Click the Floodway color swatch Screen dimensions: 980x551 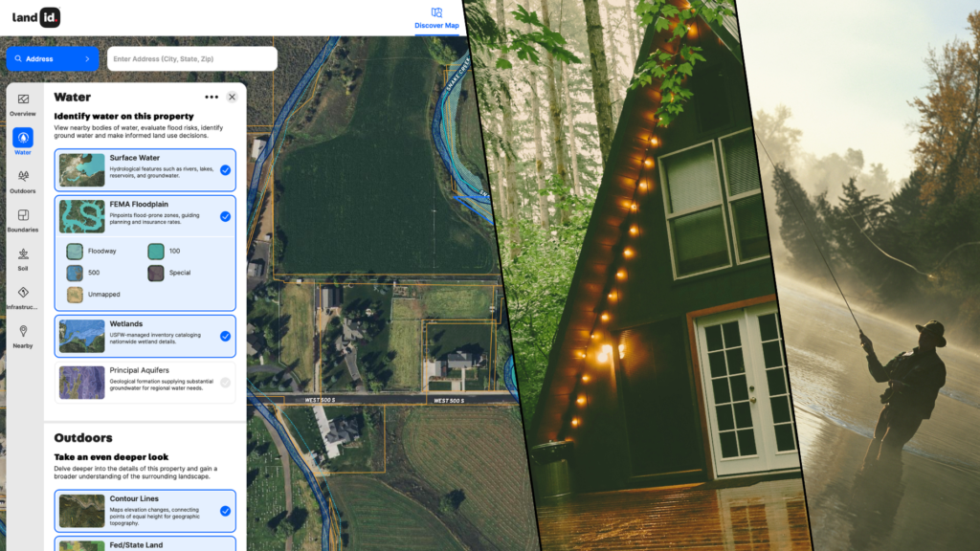77,251
